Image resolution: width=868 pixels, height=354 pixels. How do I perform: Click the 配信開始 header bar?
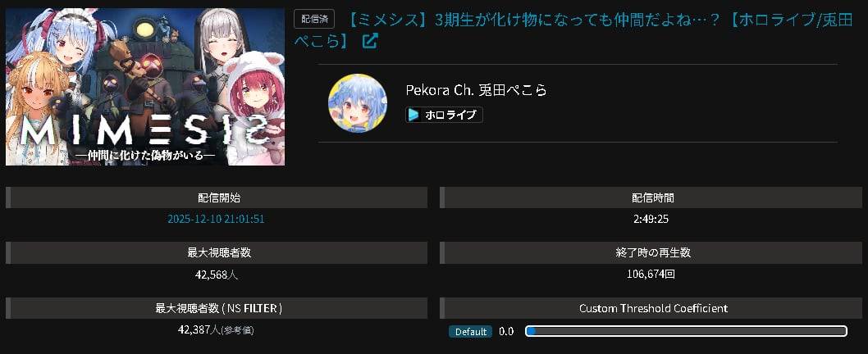217,197
